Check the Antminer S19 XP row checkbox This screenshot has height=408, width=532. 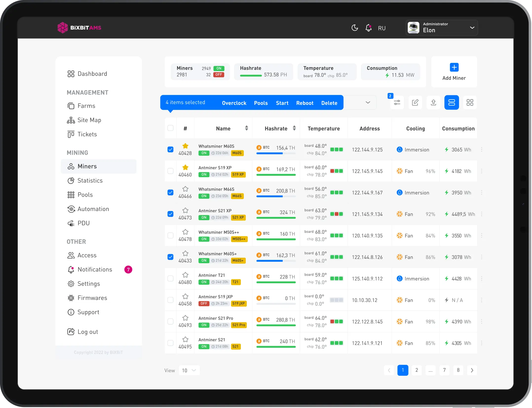coord(171,171)
